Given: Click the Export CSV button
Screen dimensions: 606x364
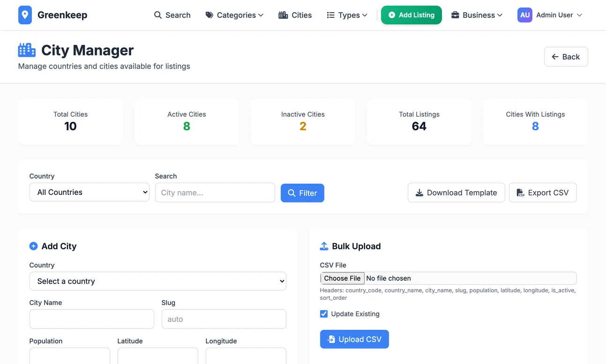Looking at the screenshot, I should 543,193.
